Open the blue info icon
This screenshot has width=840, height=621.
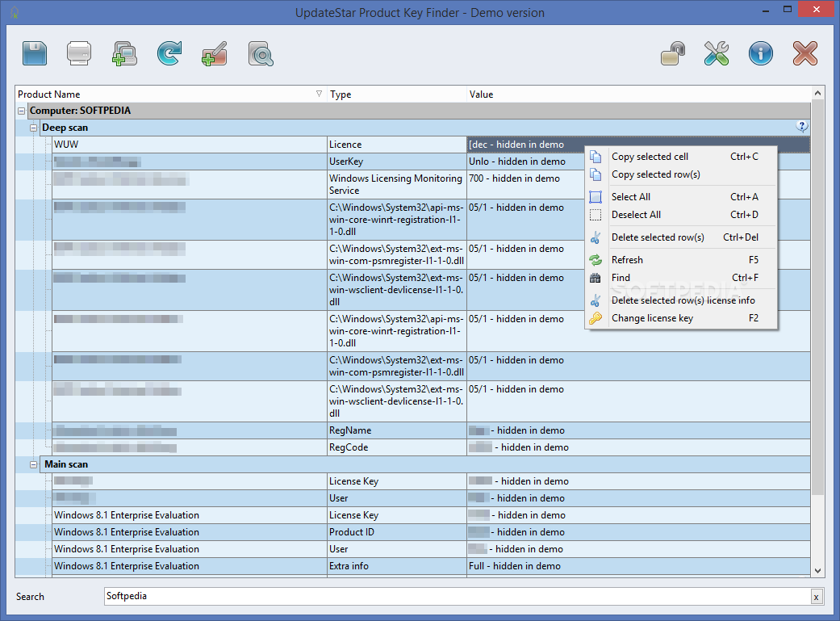(761, 53)
